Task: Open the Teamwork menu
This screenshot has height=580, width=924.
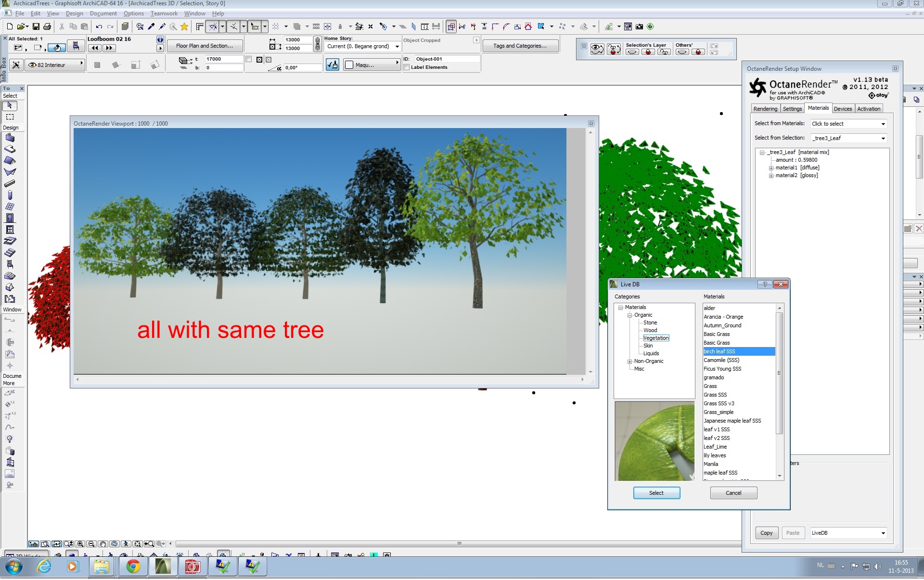Action: tap(164, 13)
